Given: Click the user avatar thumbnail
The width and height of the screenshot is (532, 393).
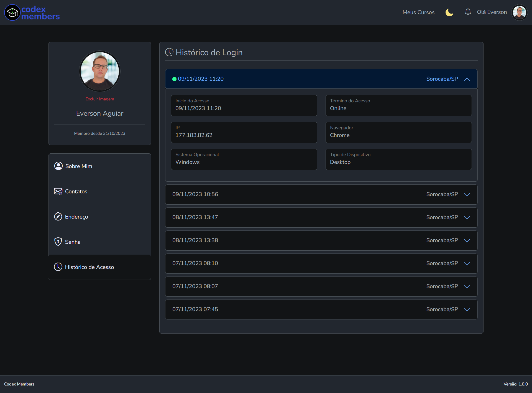Looking at the screenshot, I should click(x=520, y=12).
